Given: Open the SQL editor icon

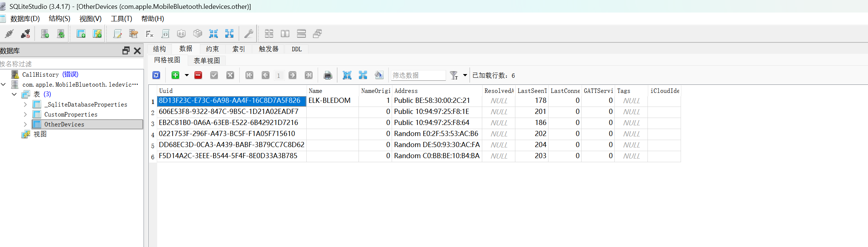Looking at the screenshot, I should (117, 34).
